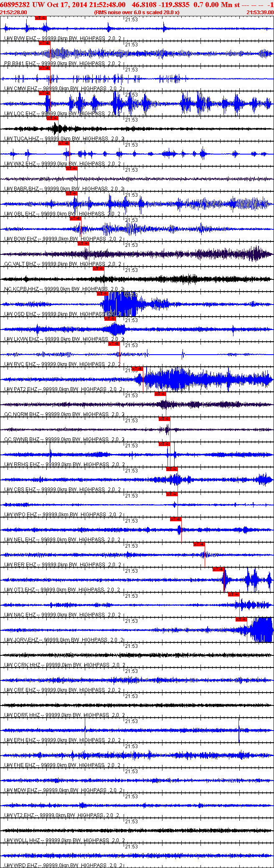This screenshot has height=868, width=274.
Task: Click the red pick flag on TUCA trace
Action: click(x=52, y=118)
